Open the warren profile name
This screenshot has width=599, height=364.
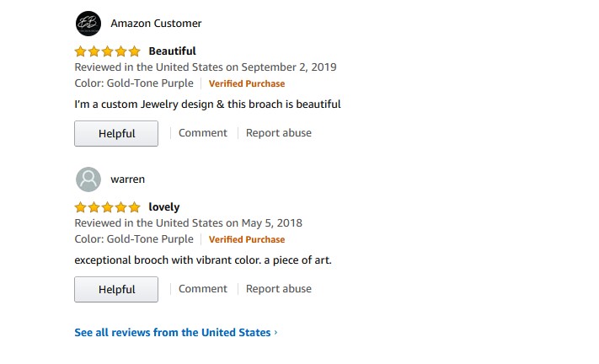pos(128,179)
